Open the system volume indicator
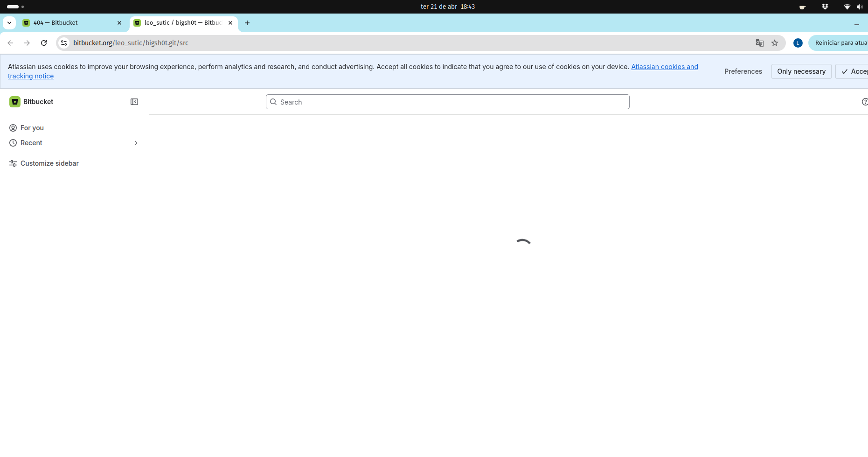 [x=860, y=7]
